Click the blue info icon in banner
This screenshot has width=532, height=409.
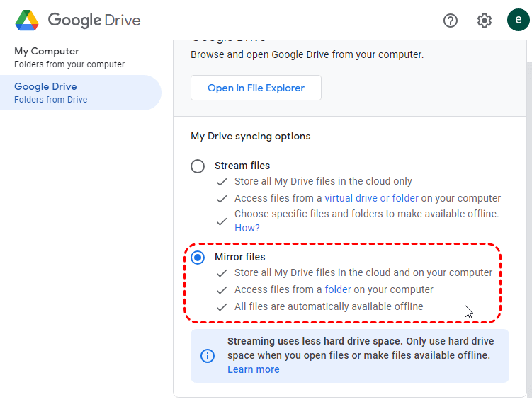[x=208, y=355]
